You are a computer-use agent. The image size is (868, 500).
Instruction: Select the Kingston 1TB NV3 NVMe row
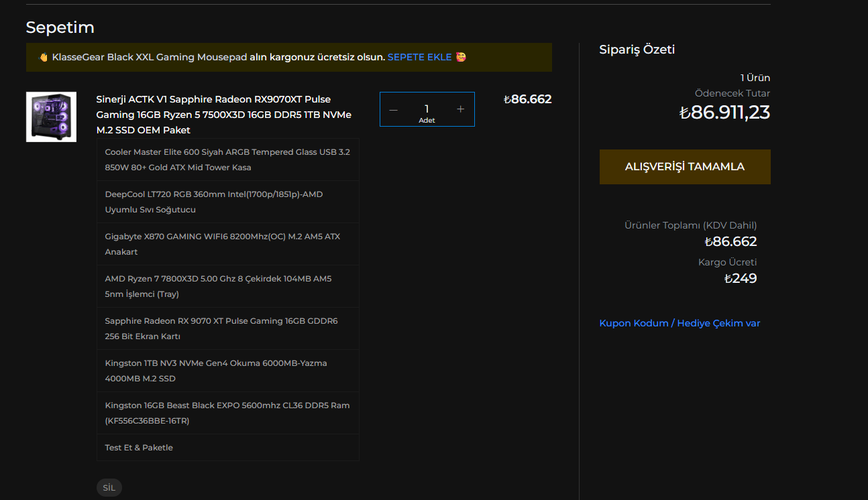228,371
